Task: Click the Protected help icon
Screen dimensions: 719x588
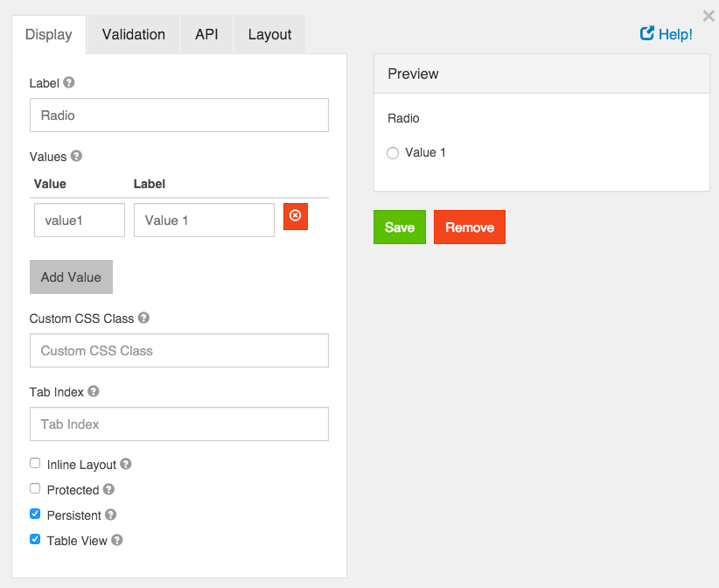Action: click(108, 490)
